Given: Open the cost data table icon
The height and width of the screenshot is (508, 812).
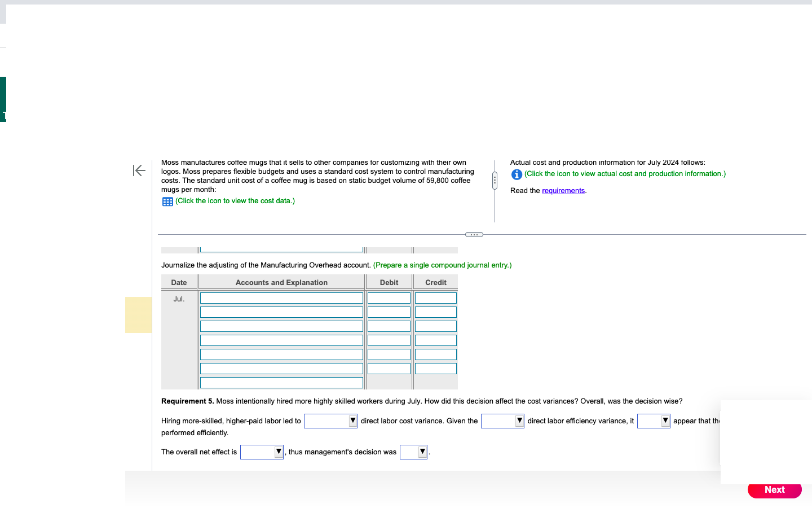Looking at the screenshot, I should pos(167,202).
